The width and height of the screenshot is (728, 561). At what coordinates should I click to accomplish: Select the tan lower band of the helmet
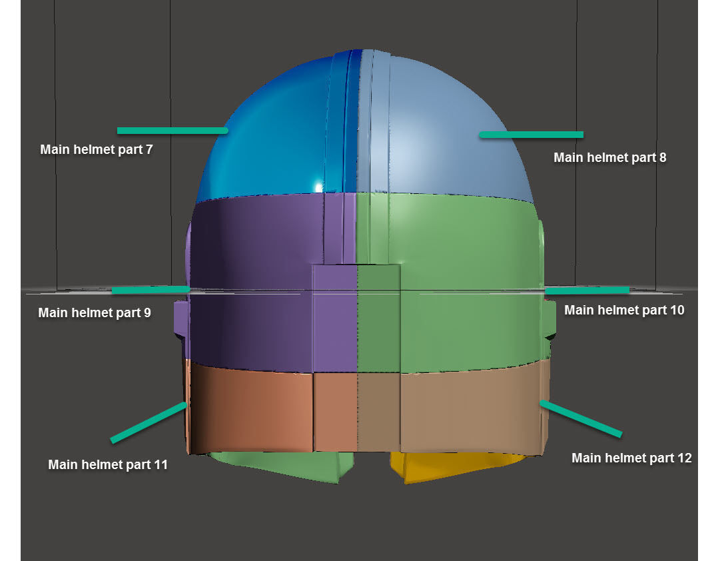[455, 408]
